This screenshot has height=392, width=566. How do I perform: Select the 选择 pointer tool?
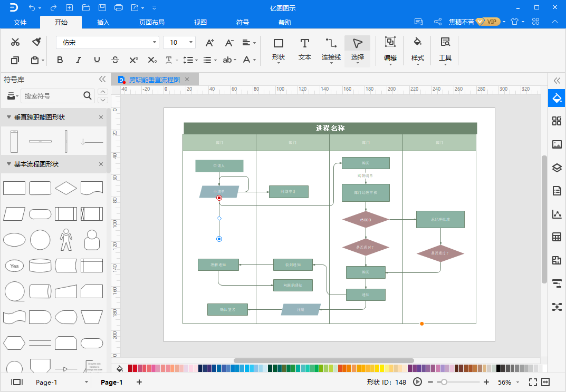[357, 51]
